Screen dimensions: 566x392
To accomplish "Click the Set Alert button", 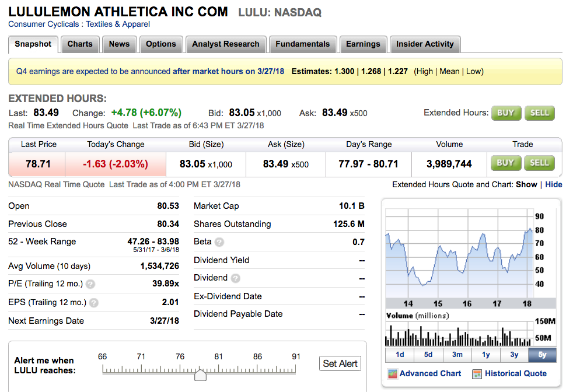I will [x=340, y=363].
